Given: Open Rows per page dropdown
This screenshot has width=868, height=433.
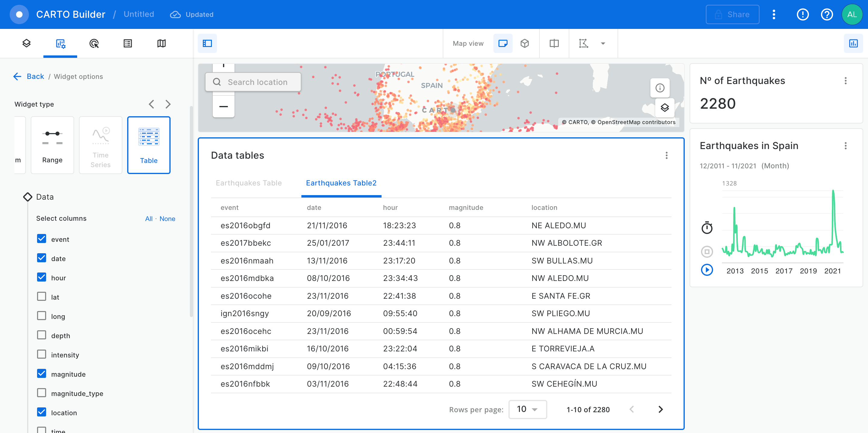Looking at the screenshot, I should point(527,409).
